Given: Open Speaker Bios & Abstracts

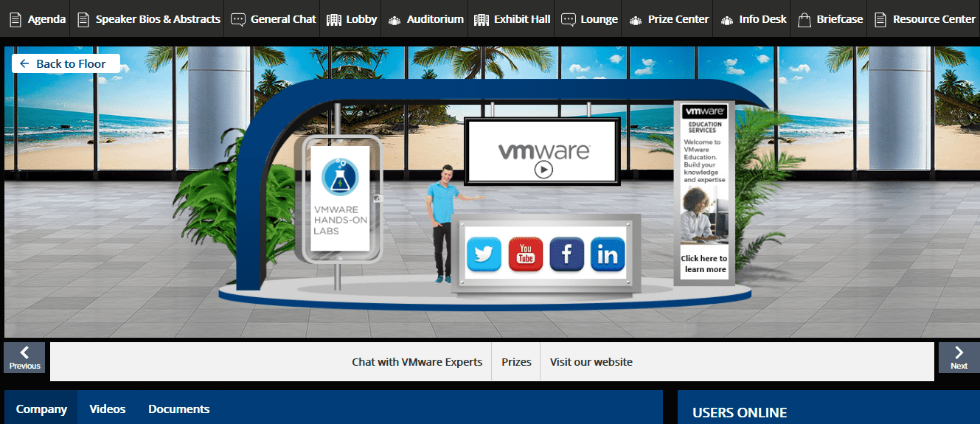Looking at the screenshot, I should [x=149, y=19].
